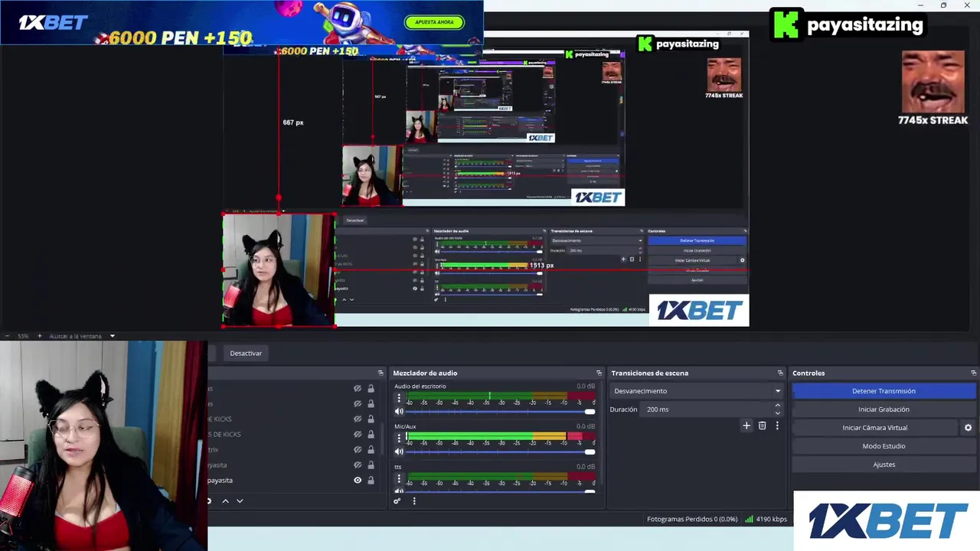Mute the Mic/Aux speaker icon
This screenshot has height=551, width=980.
pos(399,452)
